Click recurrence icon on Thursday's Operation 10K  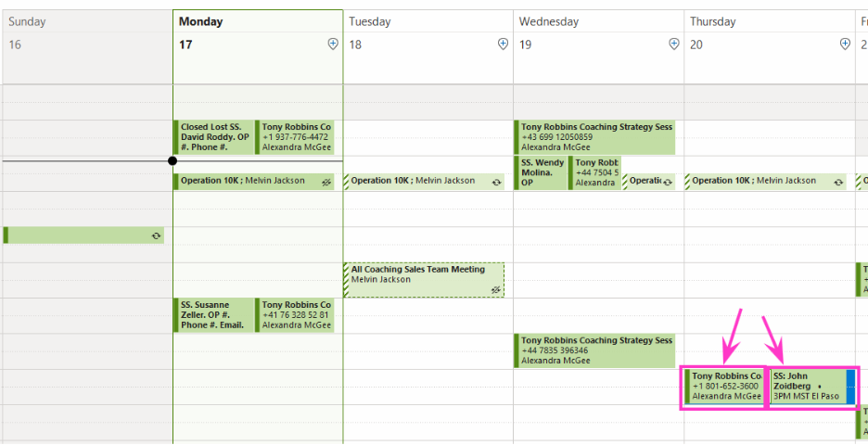[838, 182]
